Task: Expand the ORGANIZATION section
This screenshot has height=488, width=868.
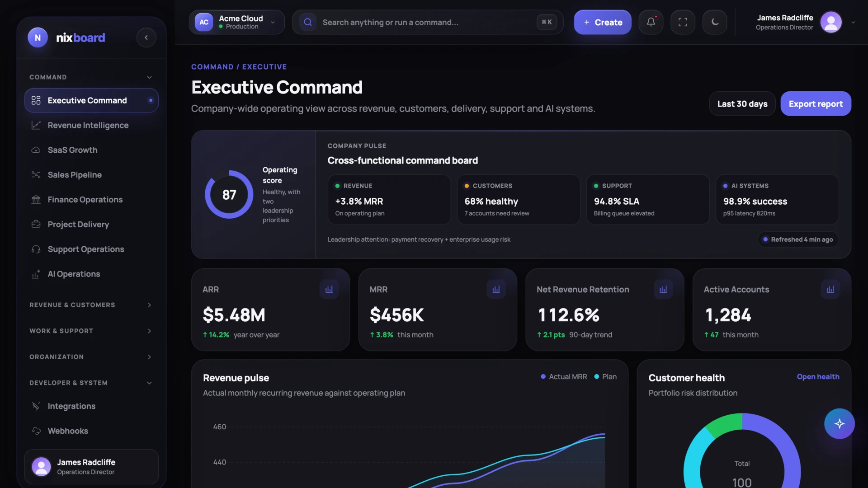Action: 91,357
